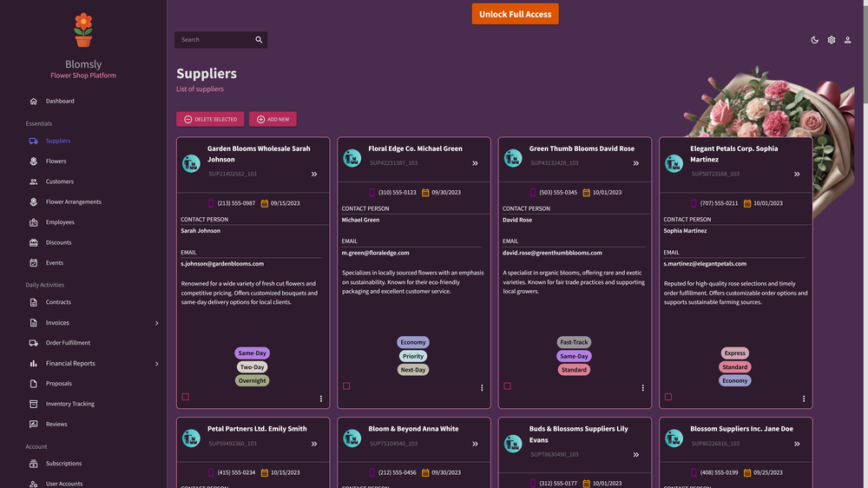Click Add New supplier button
Viewport: 868px width, 488px height.
tap(273, 119)
